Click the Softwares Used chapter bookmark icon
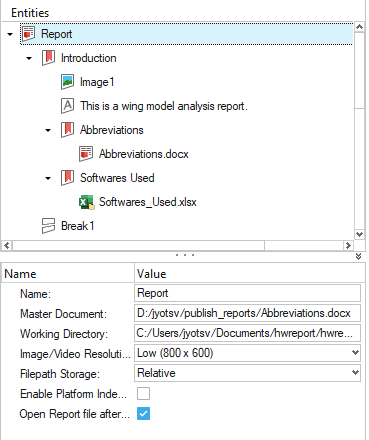This screenshot has width=369, height=440. click(x=68, y=178)
